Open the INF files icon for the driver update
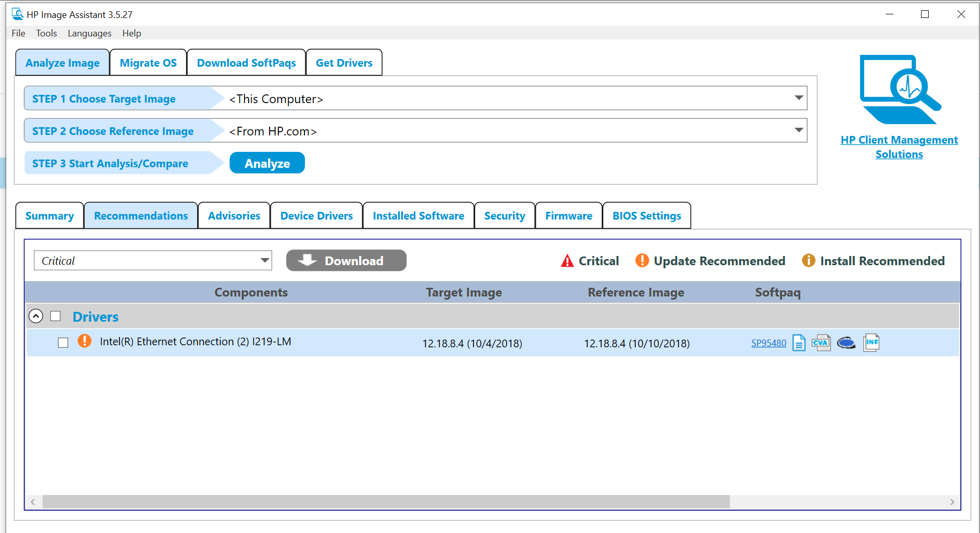Image resolution: width=980 pixels, height=533 pixels. 871,343
